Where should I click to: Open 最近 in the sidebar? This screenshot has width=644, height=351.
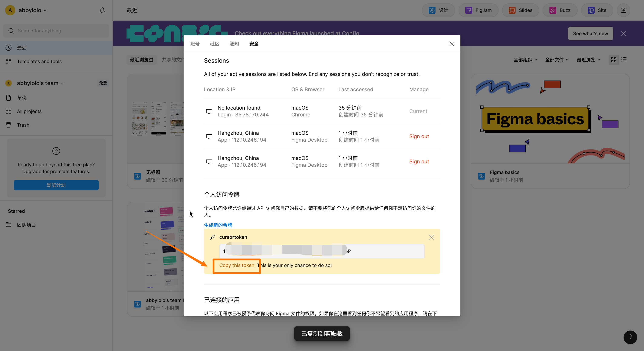(x=56, y=48)
